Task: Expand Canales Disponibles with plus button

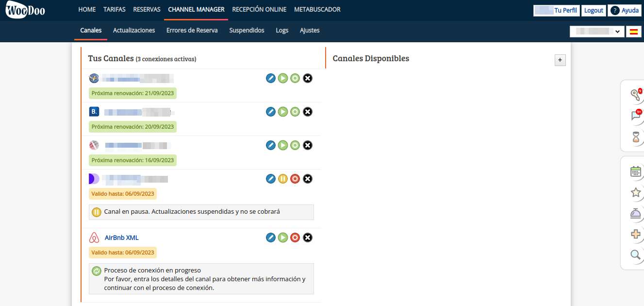Action: tap(560, 60)
